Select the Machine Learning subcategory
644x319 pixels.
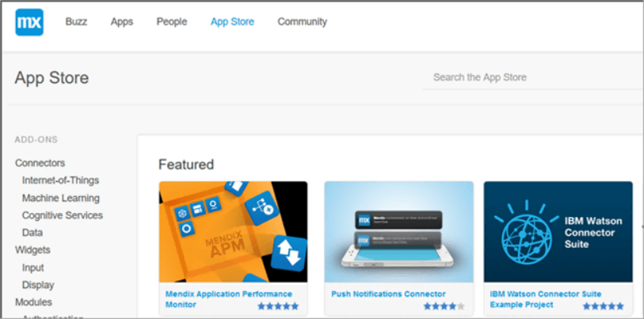click(x=61, y=198)
